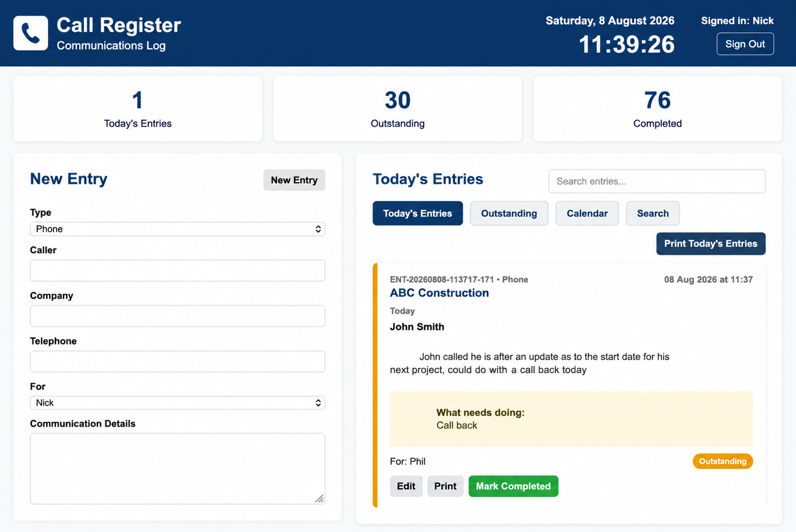Click the Today's Entries count card
The image size is (796, 532).
tap(138, 109)
